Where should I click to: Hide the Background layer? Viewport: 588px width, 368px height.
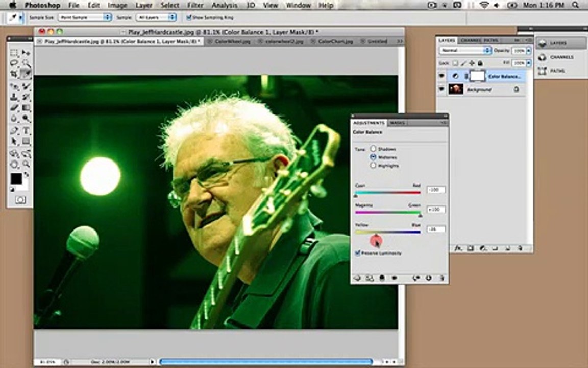coord(442,89)
